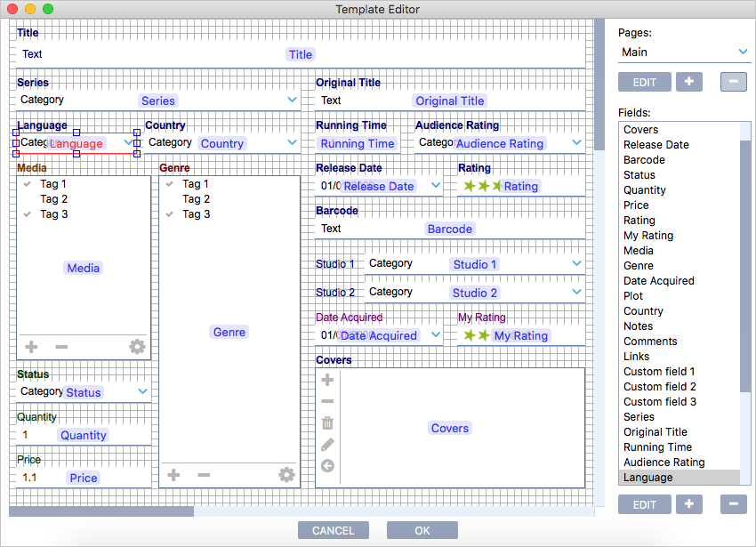Open the Date Acquired picker dropdown
This screenshot has height=547, width=756.
tap(436, 334)
